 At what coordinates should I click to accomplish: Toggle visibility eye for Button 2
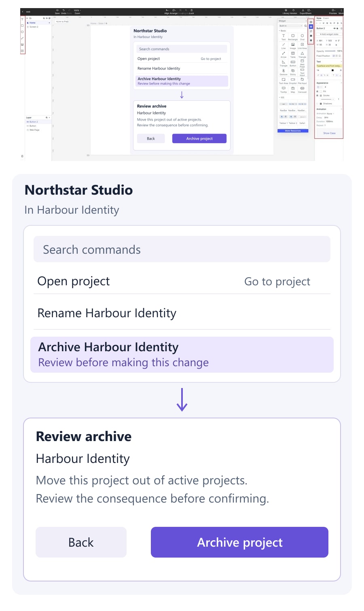coord(334,28)
